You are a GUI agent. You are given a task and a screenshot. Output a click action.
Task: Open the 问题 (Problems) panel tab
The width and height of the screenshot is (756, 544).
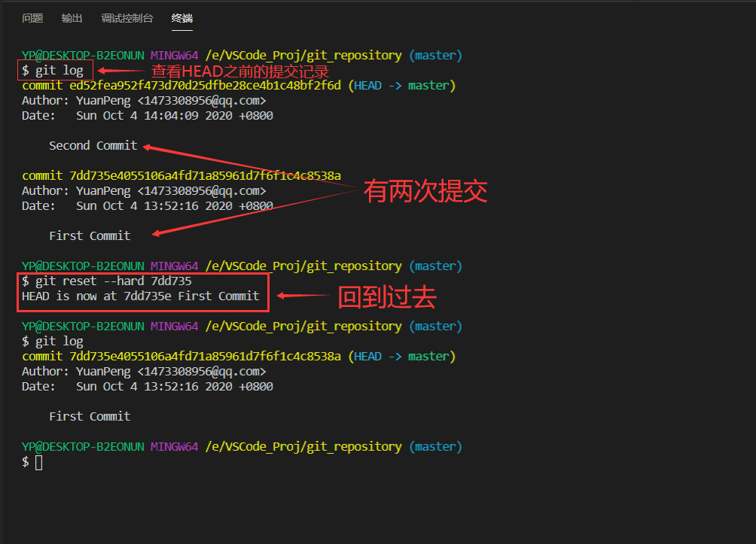click(32, 18)
